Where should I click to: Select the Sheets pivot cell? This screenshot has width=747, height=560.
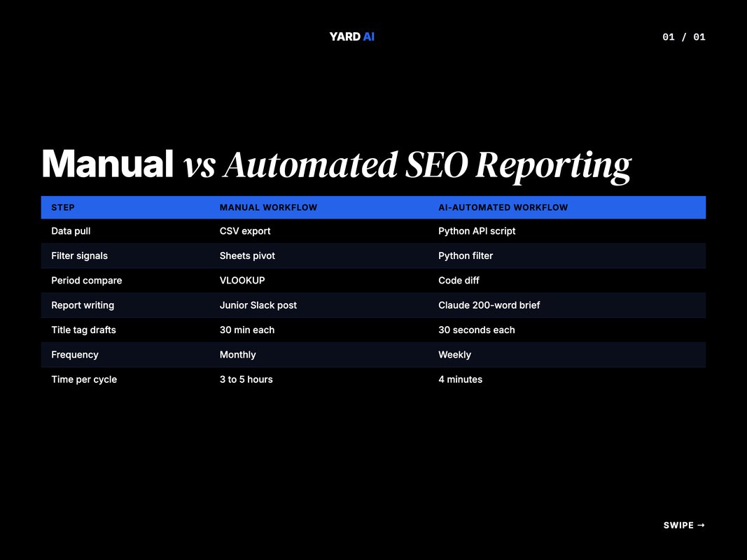tap(247, 255)
